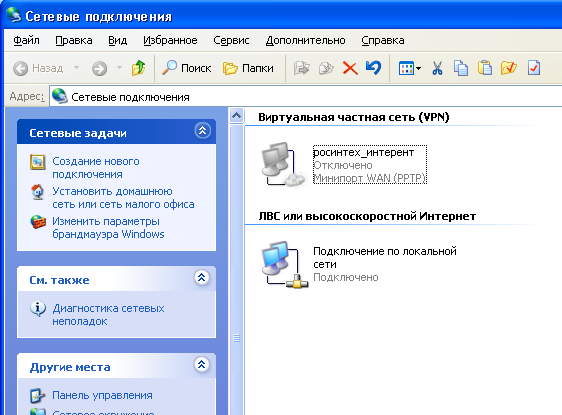Select the local area connection icon

(285, 264)
